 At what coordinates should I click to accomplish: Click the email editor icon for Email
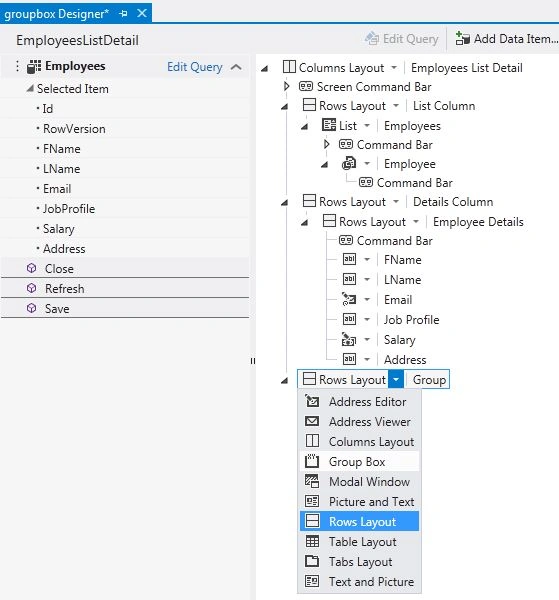point(349,299)
